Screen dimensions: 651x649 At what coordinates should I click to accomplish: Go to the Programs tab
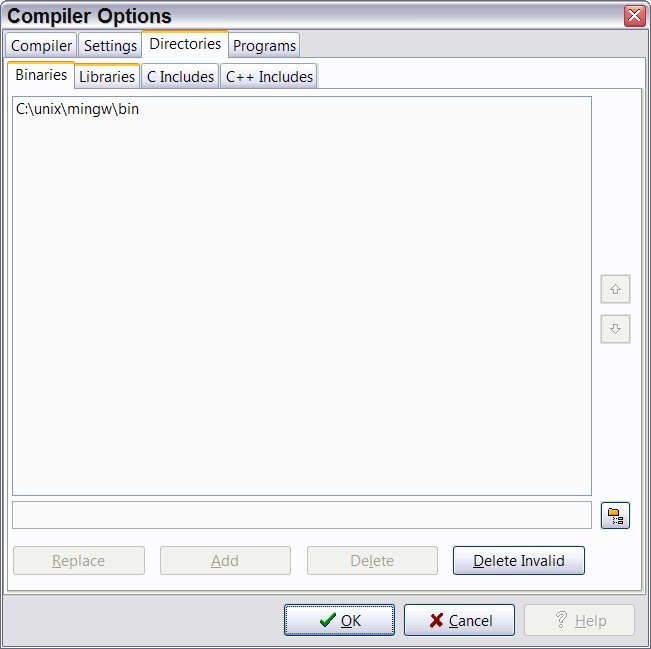[264, 45]
